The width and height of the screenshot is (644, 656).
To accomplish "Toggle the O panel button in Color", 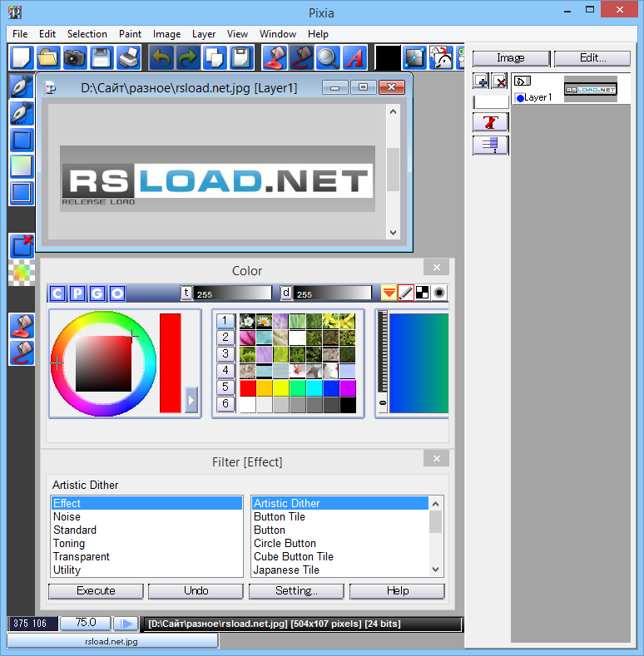I will pos(117,293).
